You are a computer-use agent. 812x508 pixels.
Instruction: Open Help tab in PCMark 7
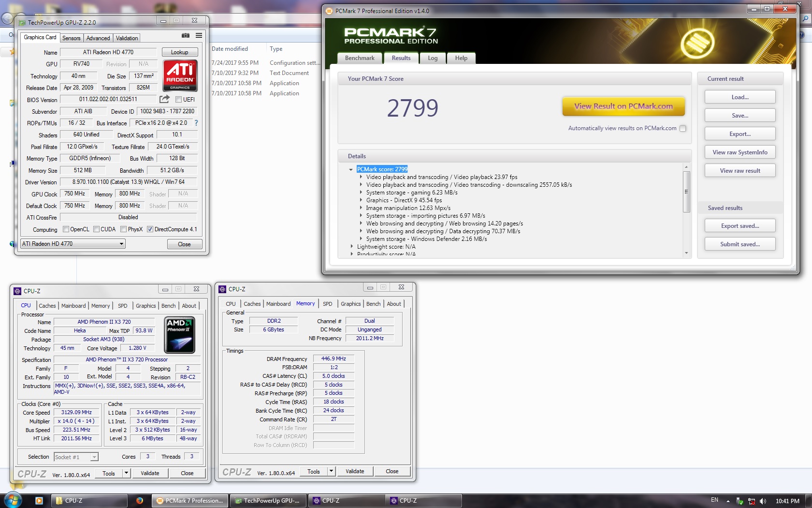461,58
